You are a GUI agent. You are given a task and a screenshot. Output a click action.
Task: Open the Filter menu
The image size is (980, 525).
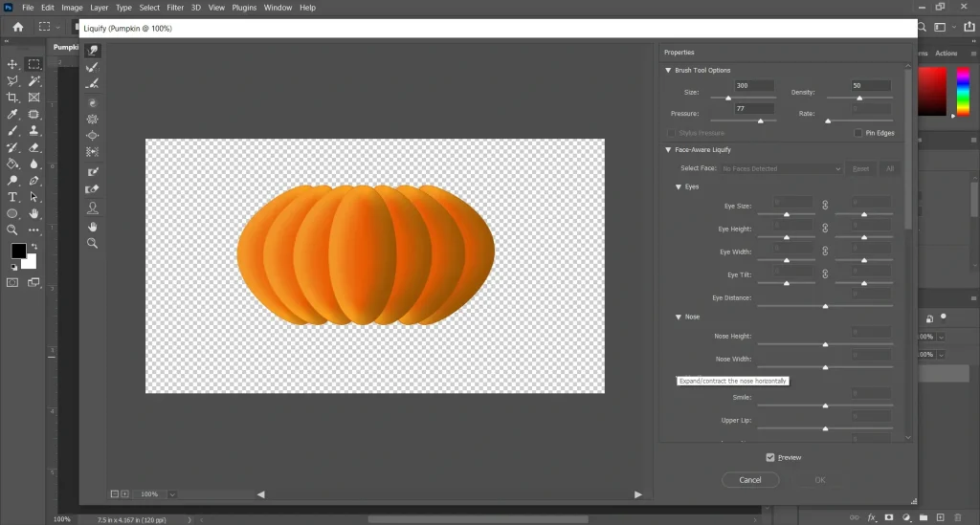[x=175, y=8]
